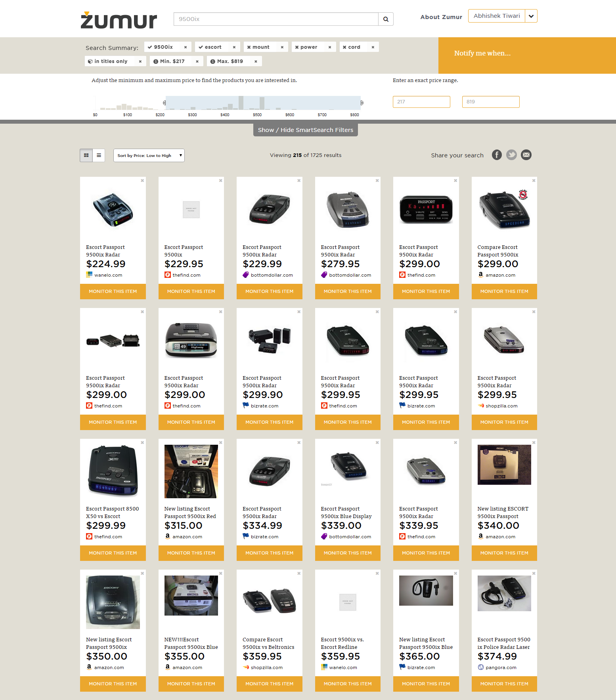This screenshot has width=616, height=700.
Task: Toggle the mount exclude mark
Action: pos(249,47)
